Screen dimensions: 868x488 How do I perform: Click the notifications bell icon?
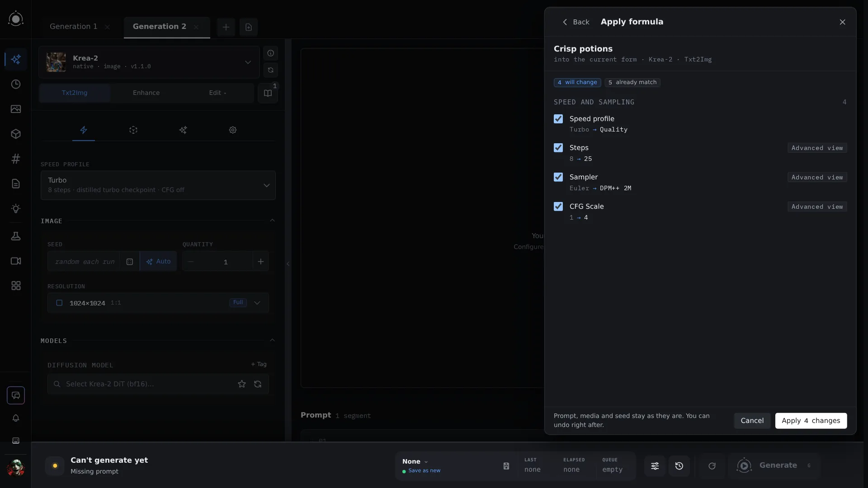click(16, 418)
